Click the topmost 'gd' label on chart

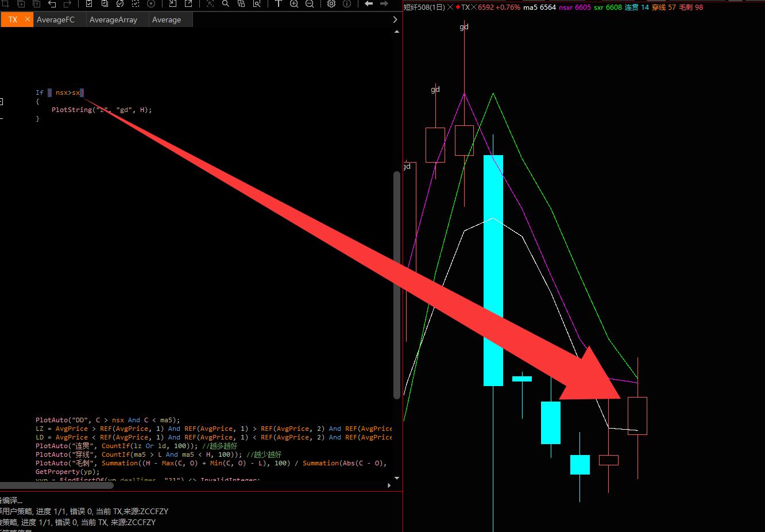click(464, 26)
